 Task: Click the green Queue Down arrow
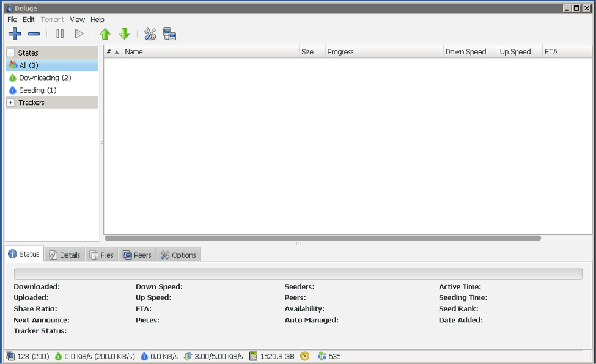124,34
